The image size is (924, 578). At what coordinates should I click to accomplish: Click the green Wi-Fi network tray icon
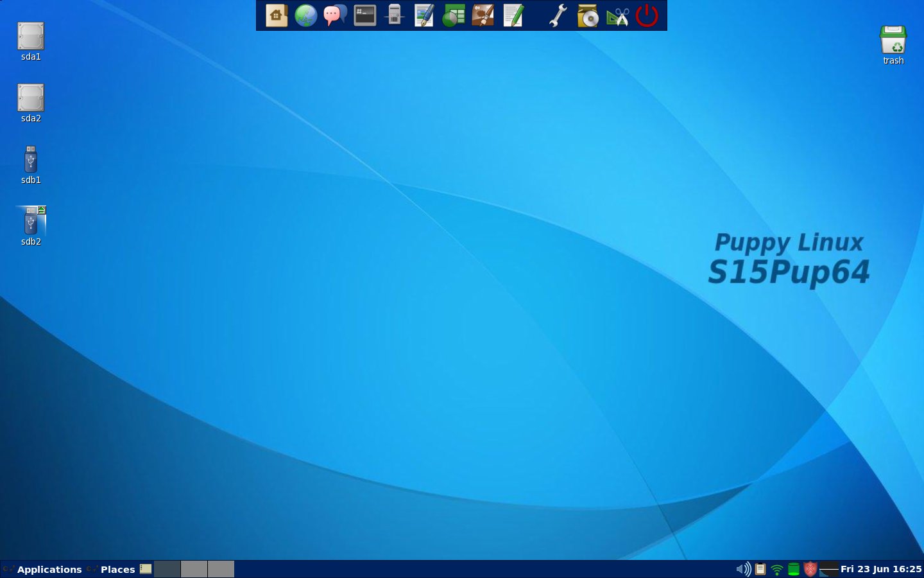[x=777, y=569]
